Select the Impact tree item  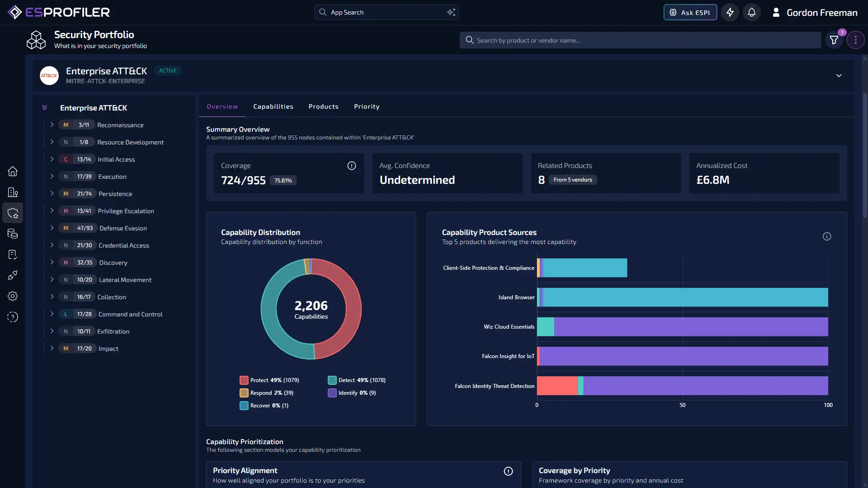tap(109, 348)
